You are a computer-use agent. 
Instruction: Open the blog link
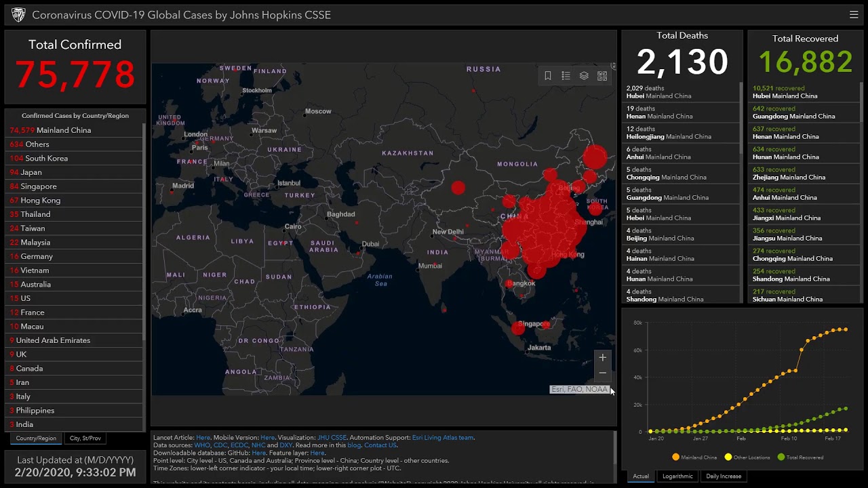[x=354, y=445]
